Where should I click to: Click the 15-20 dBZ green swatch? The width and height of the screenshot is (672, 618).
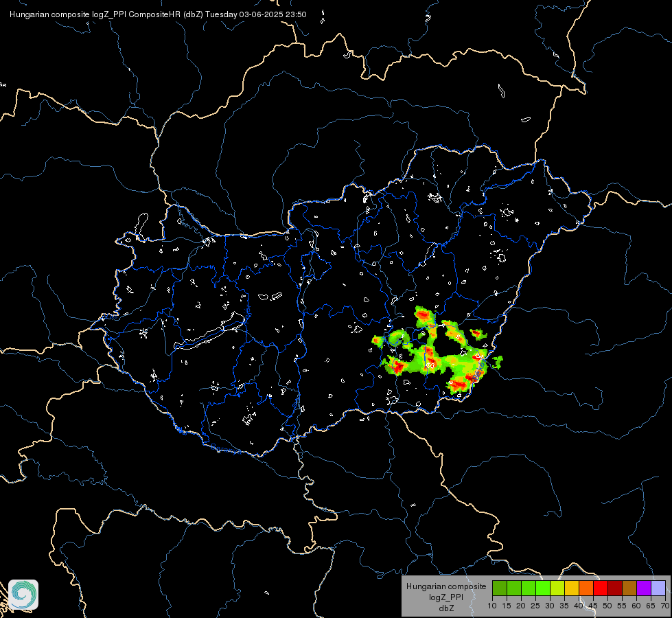[x=514, y=588]
